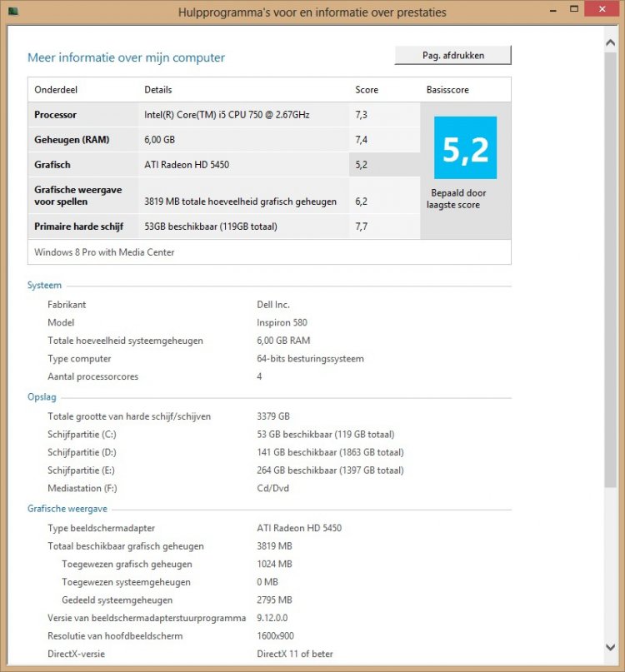The height and width of the screenshot is (672, 625).
Task: Click the 'Mediastation (F:)' label
Action: point(82,489)
